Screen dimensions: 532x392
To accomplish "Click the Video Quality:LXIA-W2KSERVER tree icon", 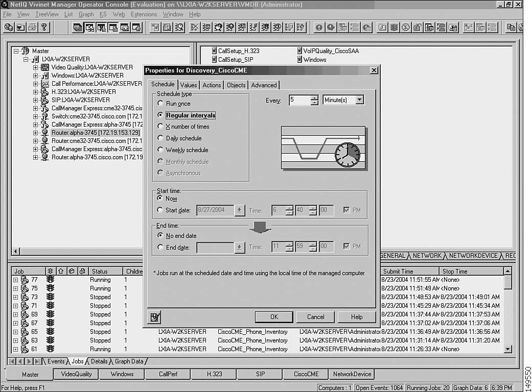I will tap(45, 67).
